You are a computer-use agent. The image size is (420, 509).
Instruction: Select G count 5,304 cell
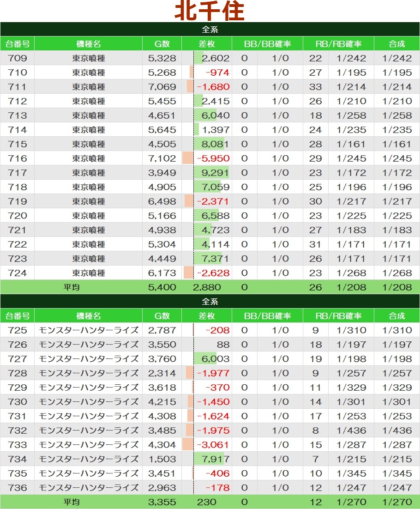pos(162,244)
